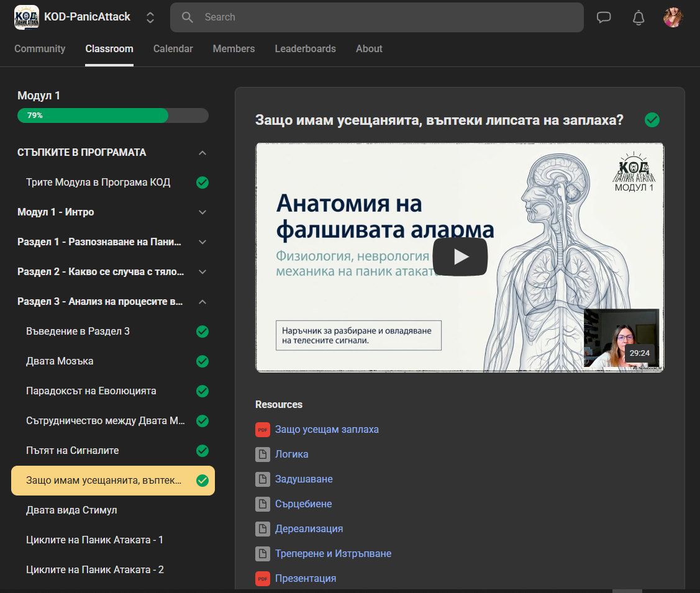Open lesson Сътрудничество между Двата М...
Viewport: 700px width, 593px height.
click(x=106, y=420)
